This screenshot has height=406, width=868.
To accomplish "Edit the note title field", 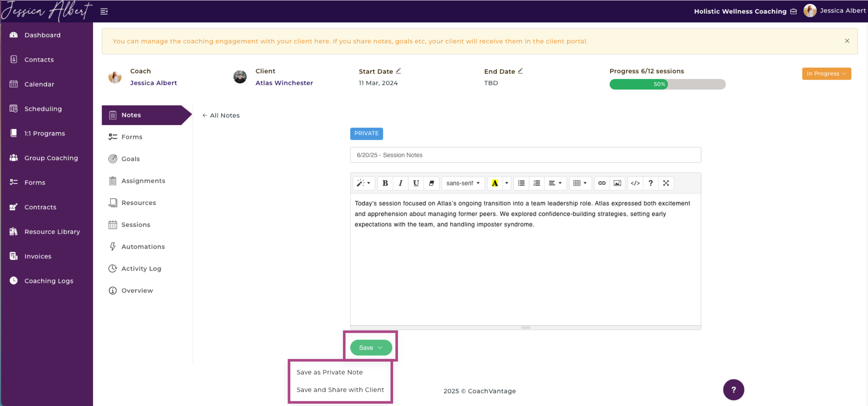I will pyautogui.click(x=525, y=155).
